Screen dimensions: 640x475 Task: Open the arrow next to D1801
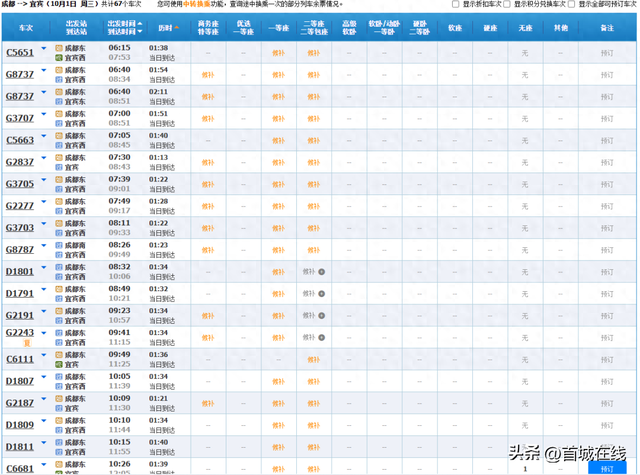[x=44, y=267]
